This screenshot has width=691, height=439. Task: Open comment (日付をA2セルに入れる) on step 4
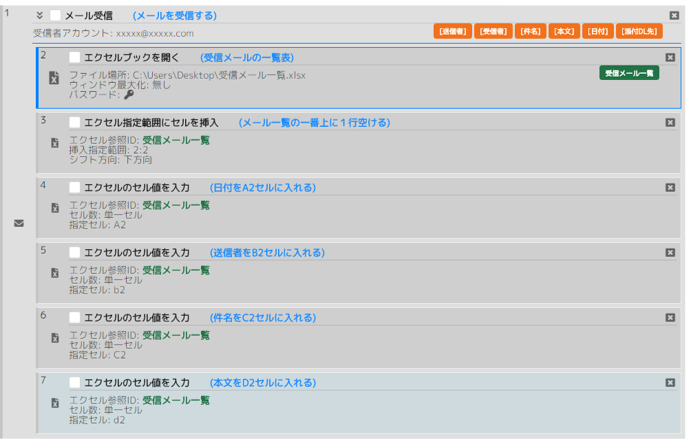(263, 188)
